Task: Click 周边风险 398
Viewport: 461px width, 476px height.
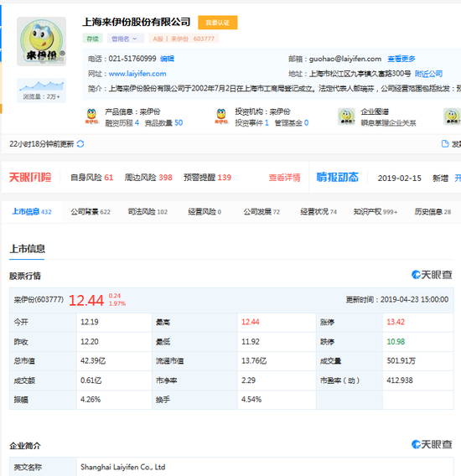Action: point(148,178)
